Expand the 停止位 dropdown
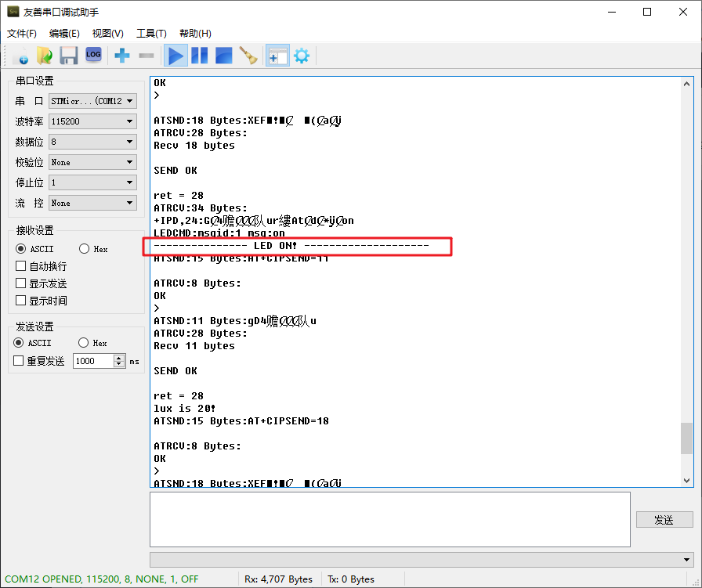 92,182
